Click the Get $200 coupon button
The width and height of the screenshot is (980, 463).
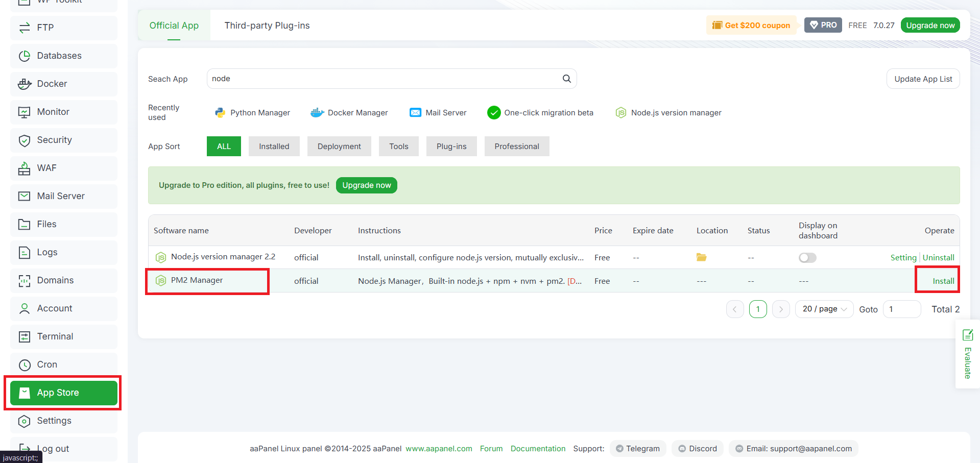[751, 26]
